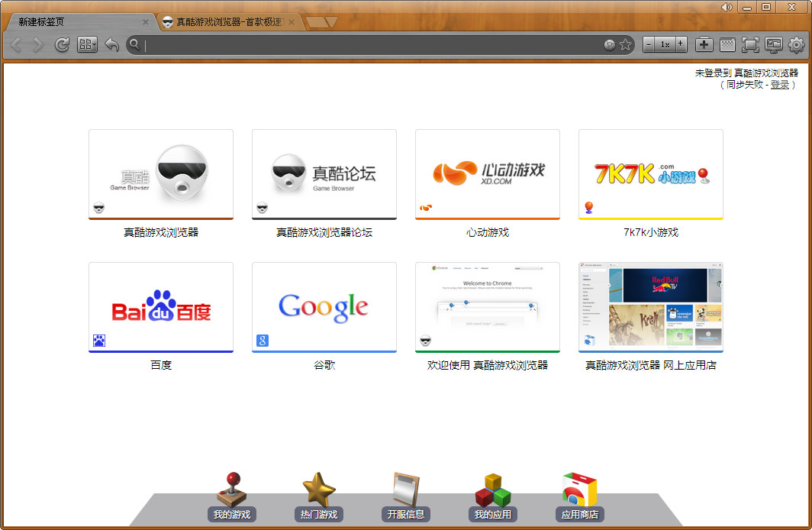This screenshot has height=530, width=812.
Task: Click the 7k7k小游戏 caption text
Action: [651, 232]
